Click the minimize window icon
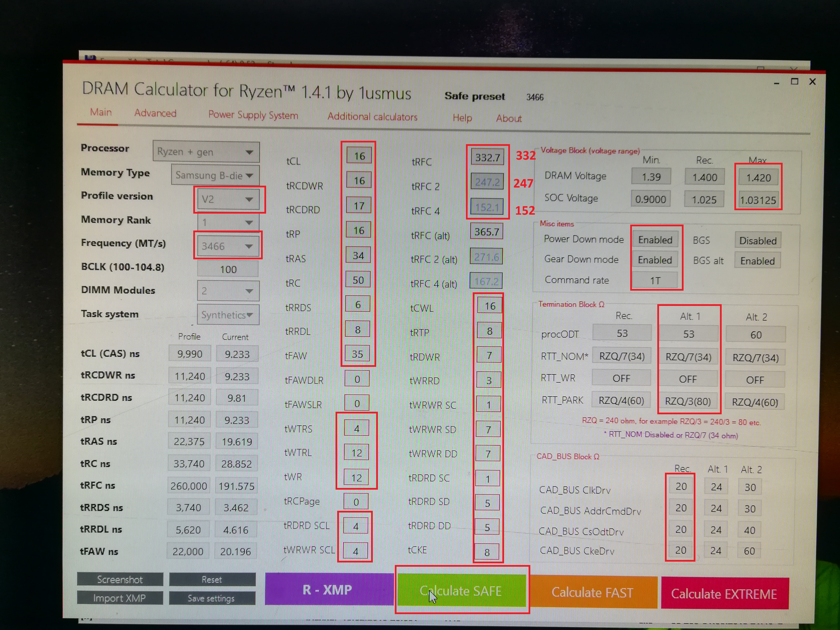 [776, 82]
